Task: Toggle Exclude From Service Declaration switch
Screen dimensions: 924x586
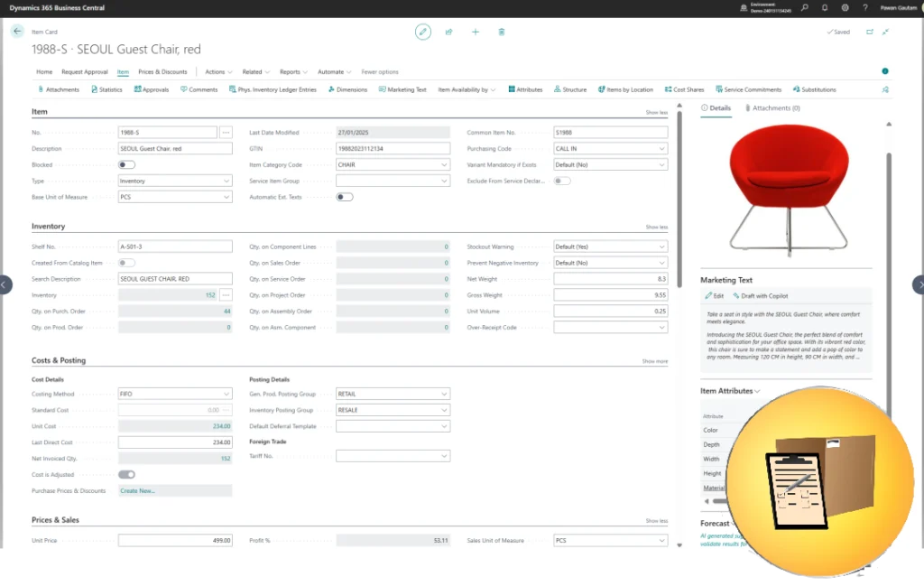Action: tap(562, 181)
